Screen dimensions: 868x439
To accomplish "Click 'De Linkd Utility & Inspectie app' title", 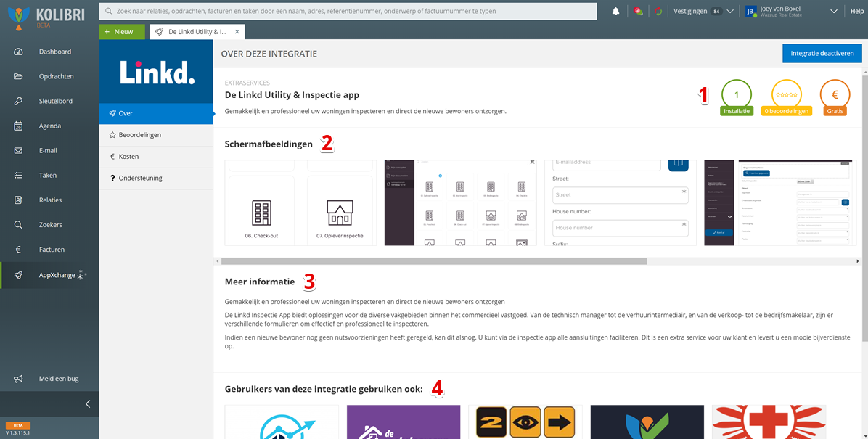I will 292,95.
